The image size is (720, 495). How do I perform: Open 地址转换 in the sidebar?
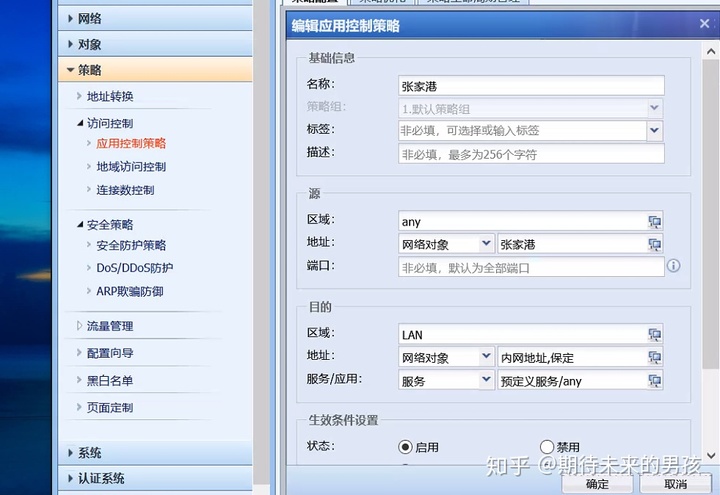[x=110, y=96]
